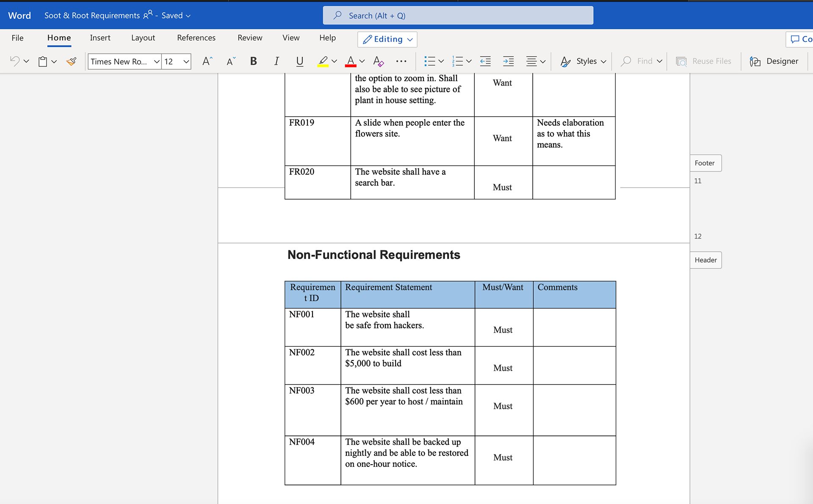Click the Find magnifier icon
The width and height of the screenshot is (813, 504).
(x=626, y=61)
